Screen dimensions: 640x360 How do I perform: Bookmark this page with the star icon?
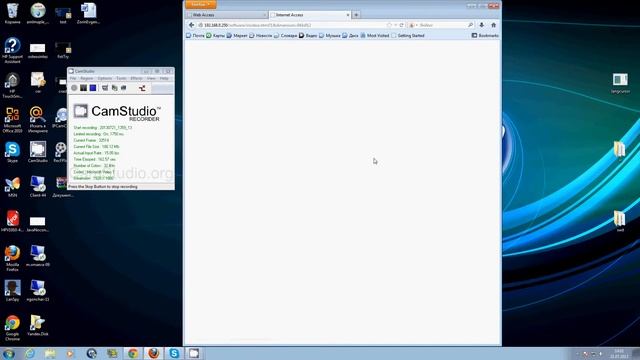click(389, 25)
